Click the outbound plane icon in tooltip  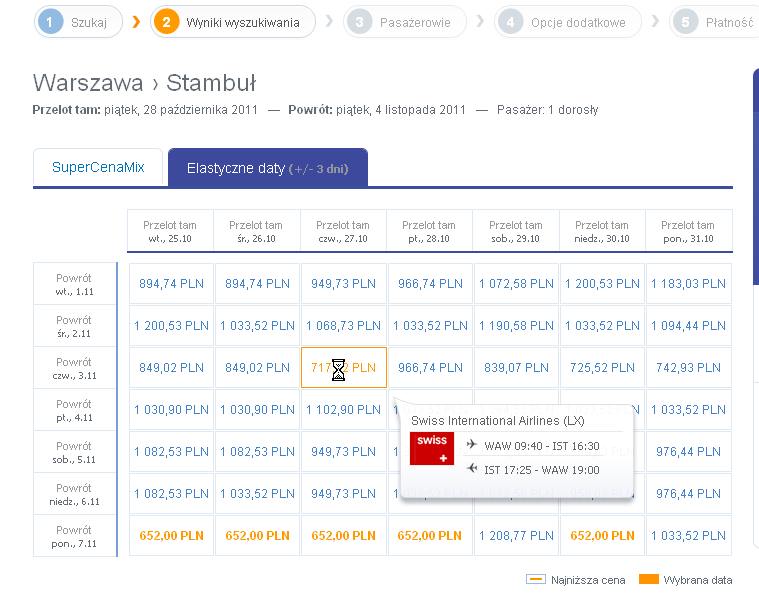point(471,444)
